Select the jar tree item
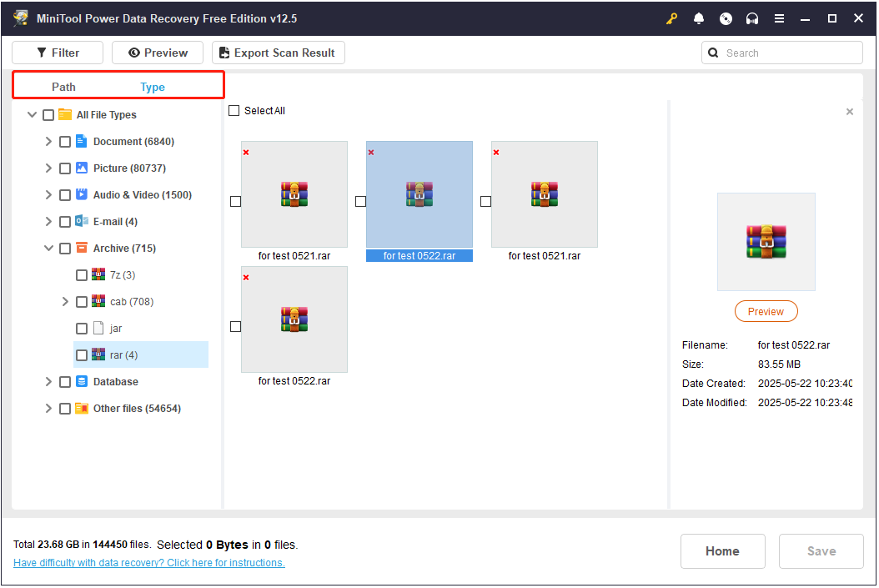Viewport: 879px width, 588px height. coord(116,329)
